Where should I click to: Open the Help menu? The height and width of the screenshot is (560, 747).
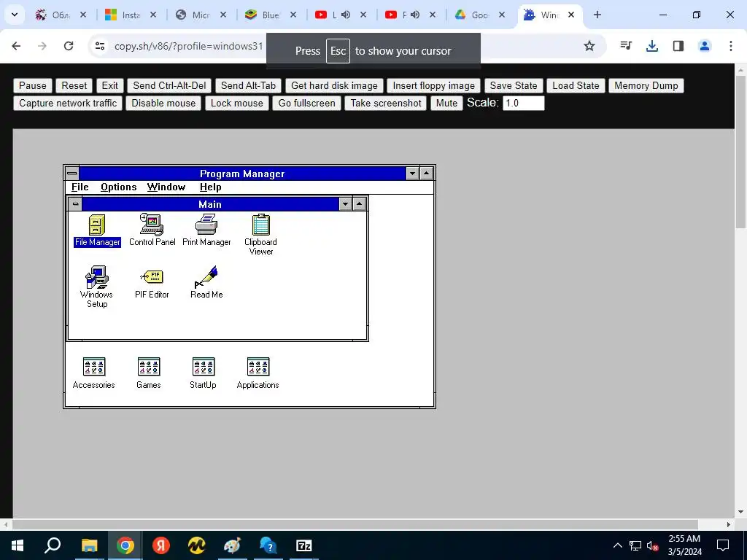[211, 187]
